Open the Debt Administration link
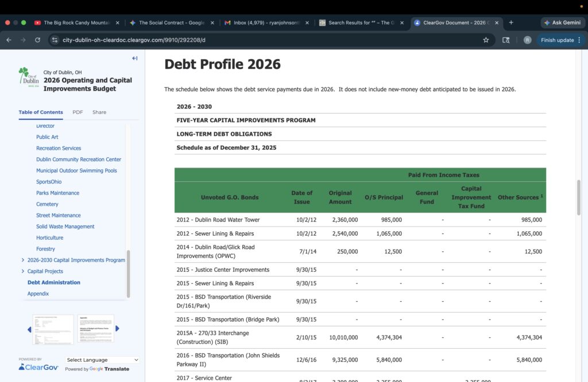588x382 pixels. pyautogui.click(x=54, y=282)
